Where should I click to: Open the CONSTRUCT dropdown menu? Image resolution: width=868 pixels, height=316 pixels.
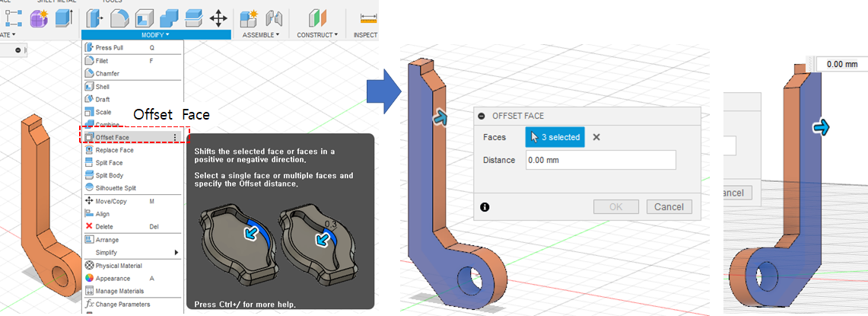point(317,34)
